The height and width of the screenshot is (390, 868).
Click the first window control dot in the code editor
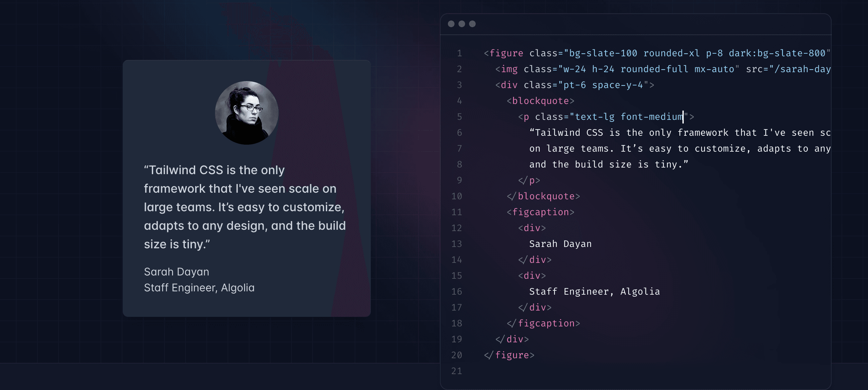(451, 24)
